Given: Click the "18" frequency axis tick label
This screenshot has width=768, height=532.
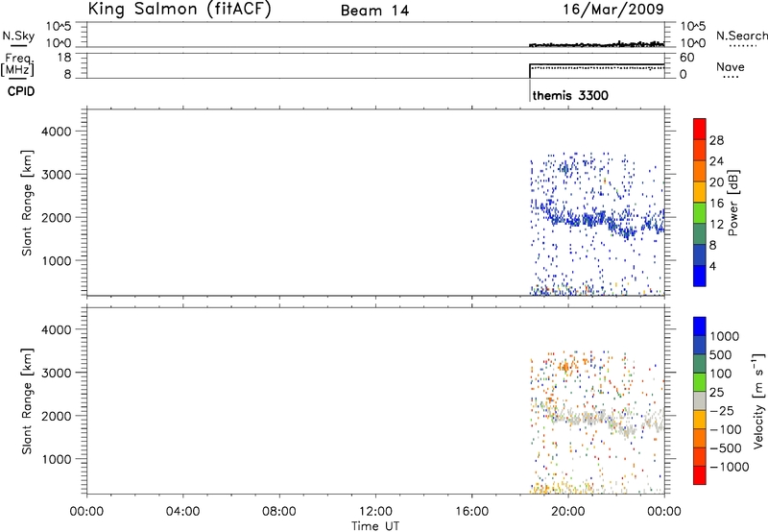Looking at the screenshot, I should point(63,58).
